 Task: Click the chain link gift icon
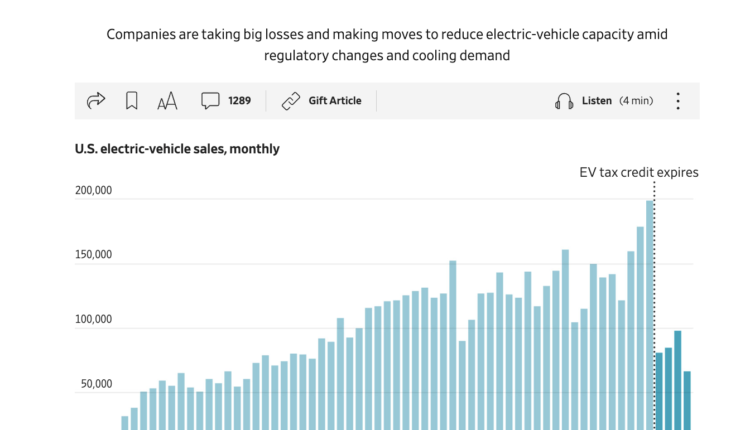291,101
